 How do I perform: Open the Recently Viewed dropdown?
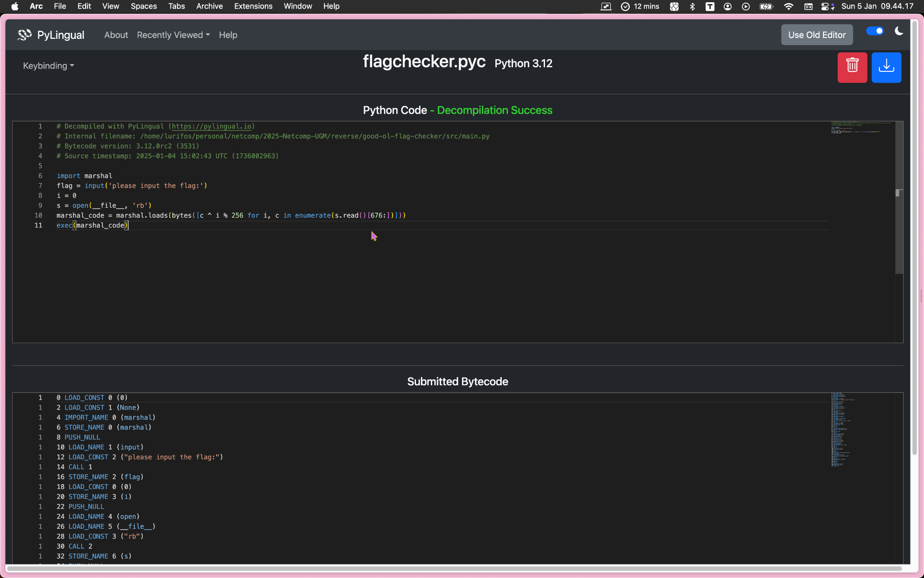coord(173,35)
